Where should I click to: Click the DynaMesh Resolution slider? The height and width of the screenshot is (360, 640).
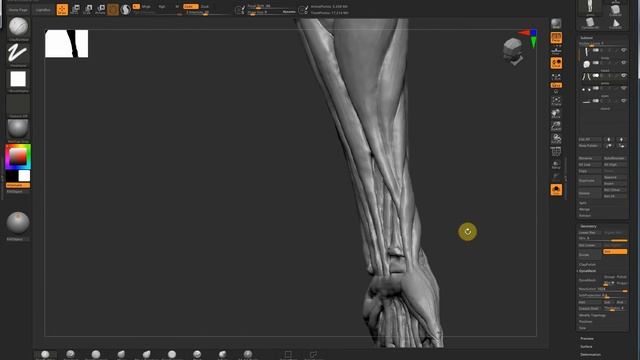602,289
